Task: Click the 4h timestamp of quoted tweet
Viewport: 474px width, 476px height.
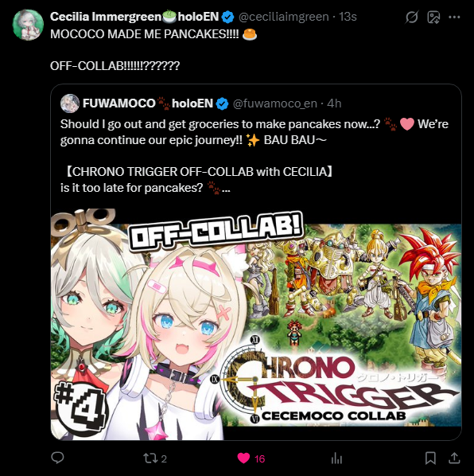Action: pyautogui.click(x=334, y=103)
